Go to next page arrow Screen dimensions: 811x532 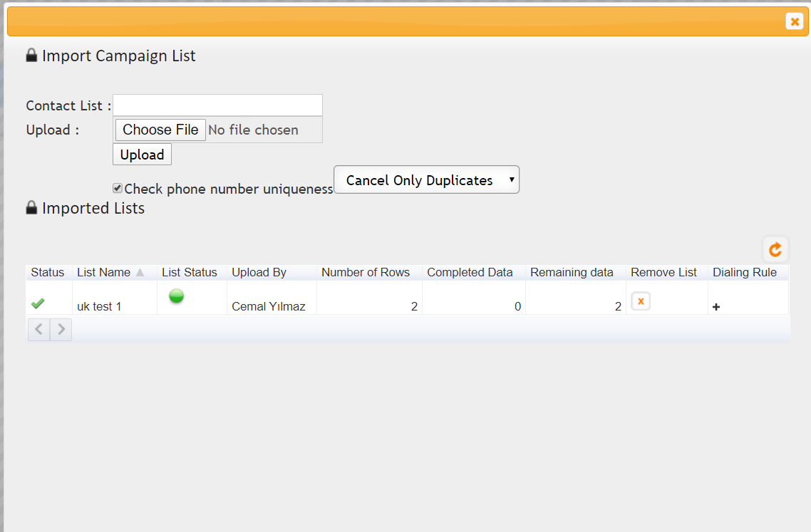61,329
